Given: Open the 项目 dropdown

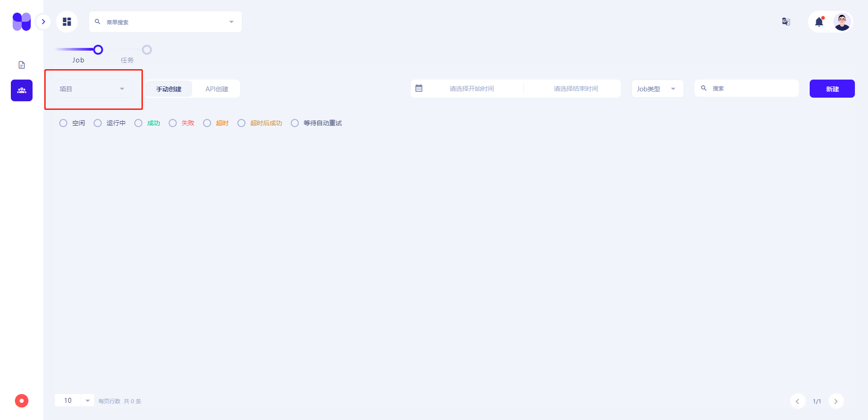Looking at the screenshot, I should pos(93,89).
